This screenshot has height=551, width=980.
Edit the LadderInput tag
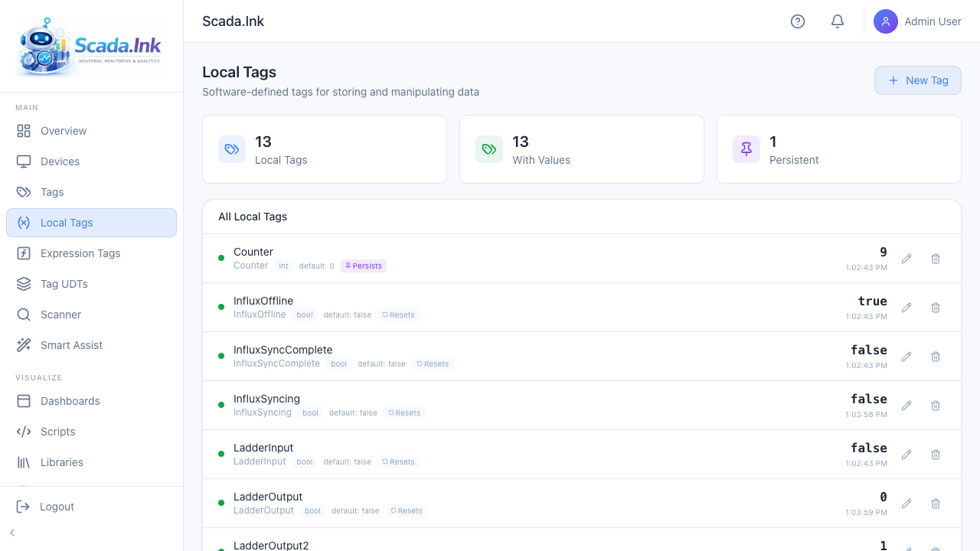click(x=906, y=455)
